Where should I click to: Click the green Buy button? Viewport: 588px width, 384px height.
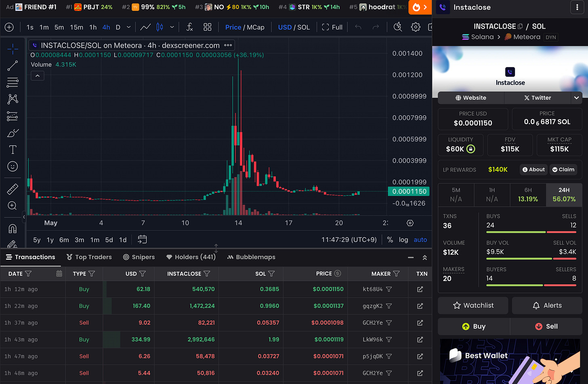(x=474, y=327)
